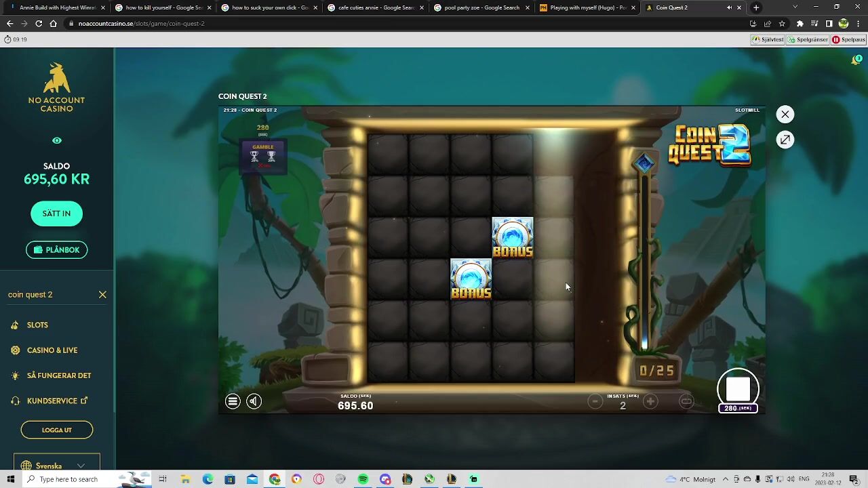Open the game hamburger menu

click(x=233, y=401)
